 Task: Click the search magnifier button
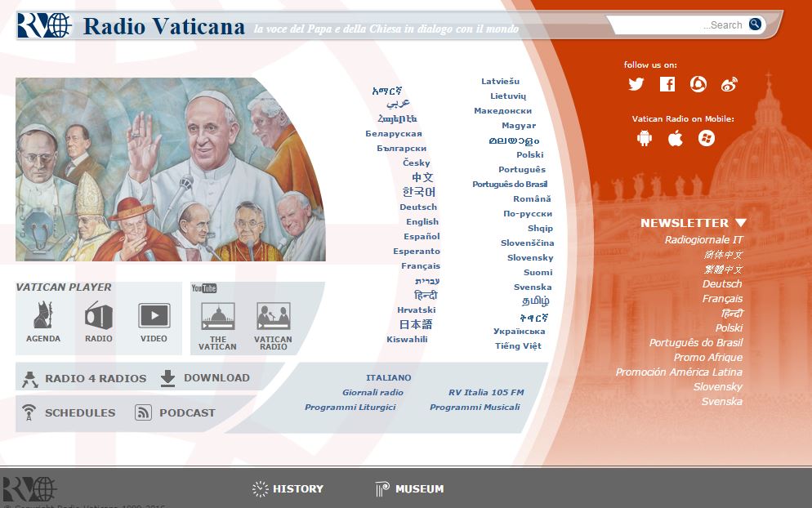(x=755, y=24)
